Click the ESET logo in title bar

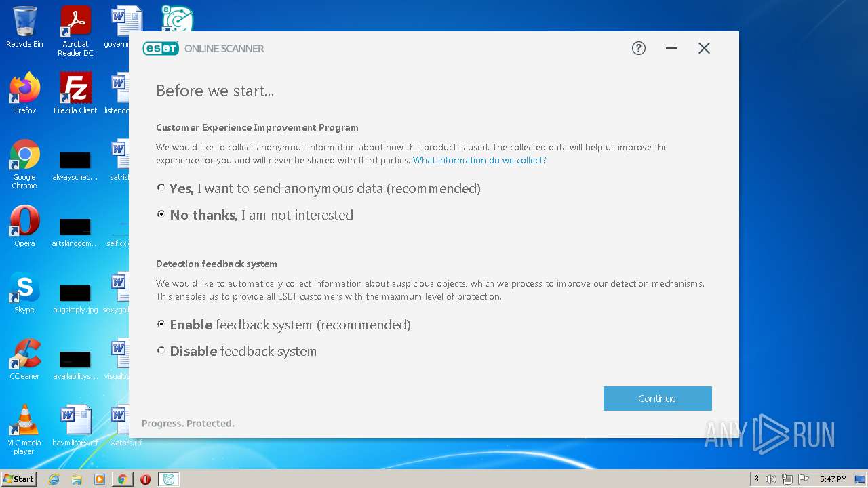click(161, 48)
